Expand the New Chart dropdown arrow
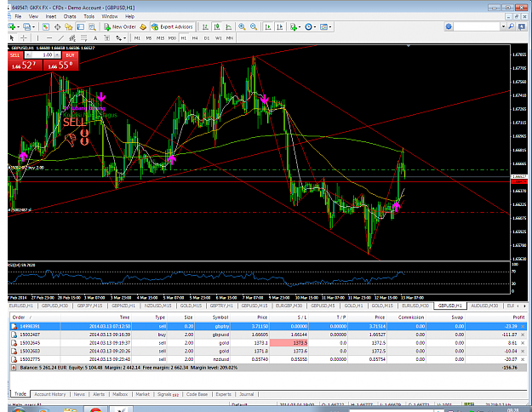 19,26
